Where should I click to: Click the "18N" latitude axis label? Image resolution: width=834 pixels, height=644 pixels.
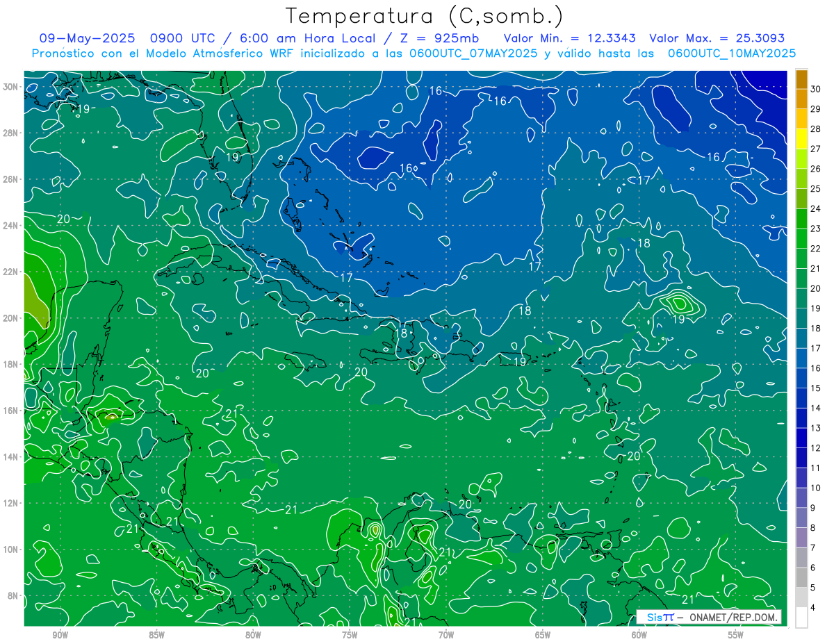point(12,364)
